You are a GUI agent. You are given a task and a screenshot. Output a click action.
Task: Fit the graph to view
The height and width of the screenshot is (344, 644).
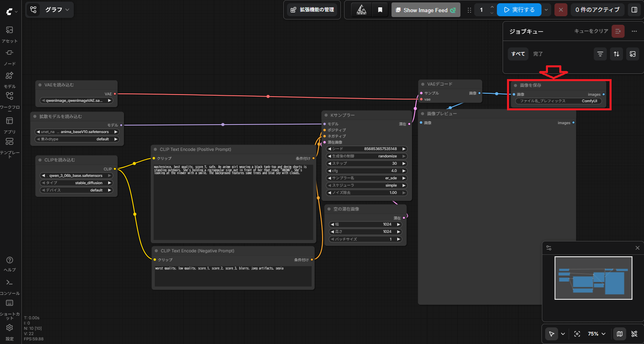pyautogui.click(x=577, y=334)
